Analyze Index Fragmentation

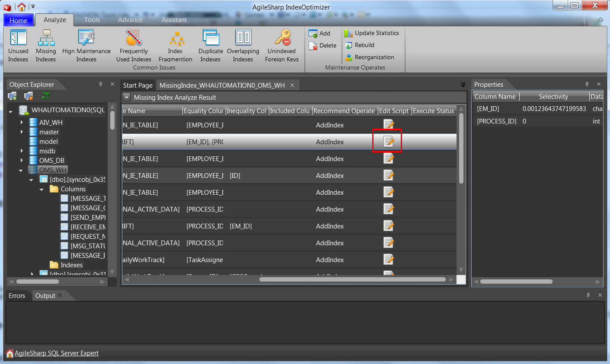(176, 46)
